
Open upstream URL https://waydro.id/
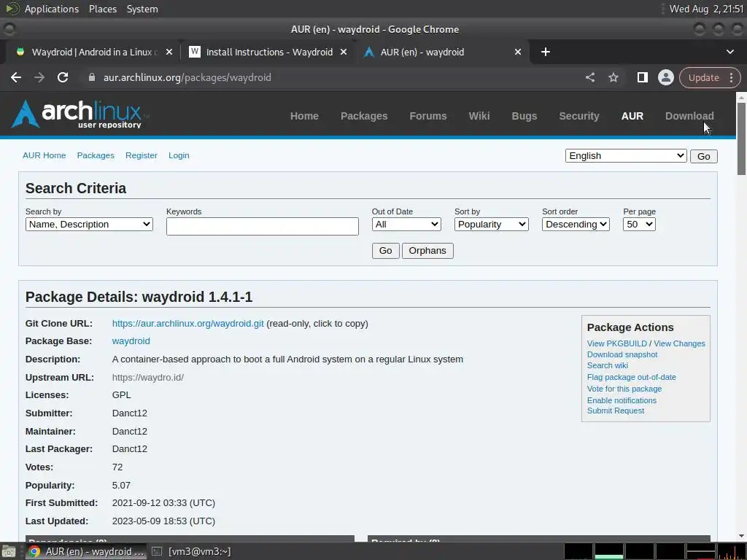147,377
